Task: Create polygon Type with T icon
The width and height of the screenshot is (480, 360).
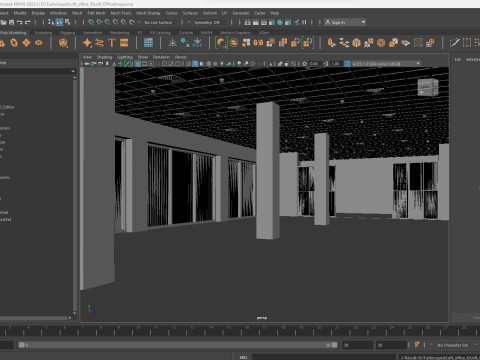Action: coord(112,43)
